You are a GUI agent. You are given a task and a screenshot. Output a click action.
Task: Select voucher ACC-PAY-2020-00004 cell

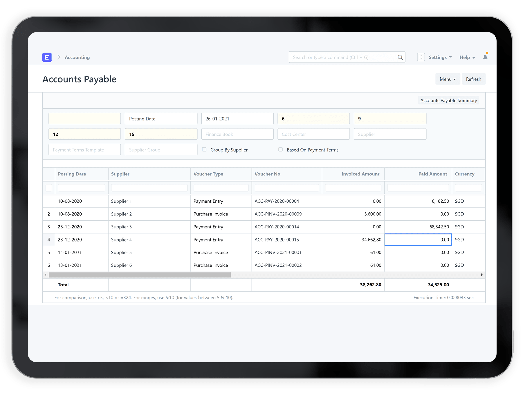[287, 201]
